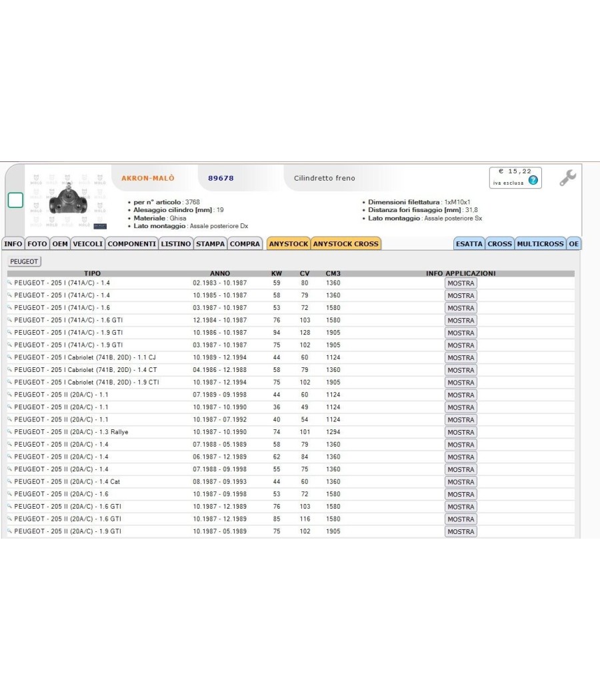
Task: Click magnifier icon for 205 II 1.1 36 kW row
Action: pos(9,407)
